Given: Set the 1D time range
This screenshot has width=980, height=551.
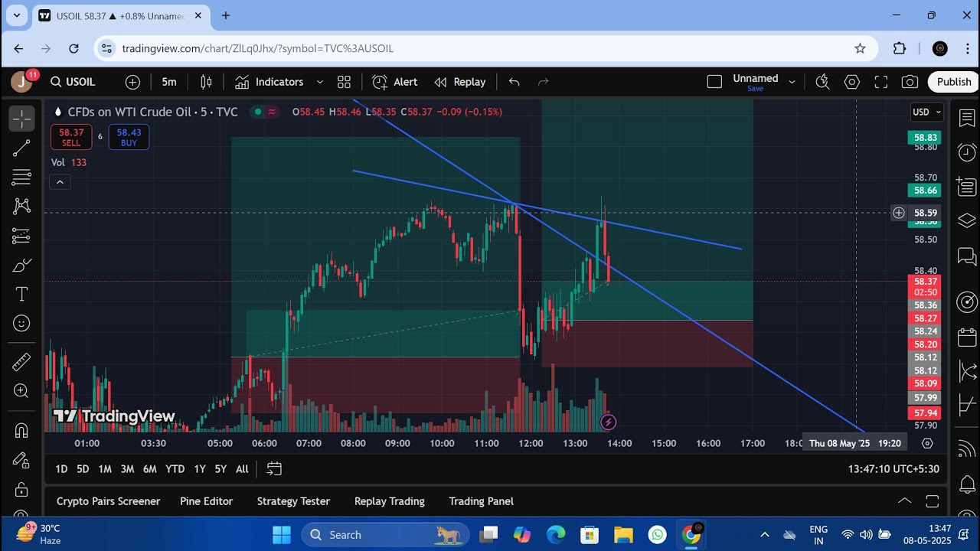Looking at the screenshot, I should click(61, 469).
